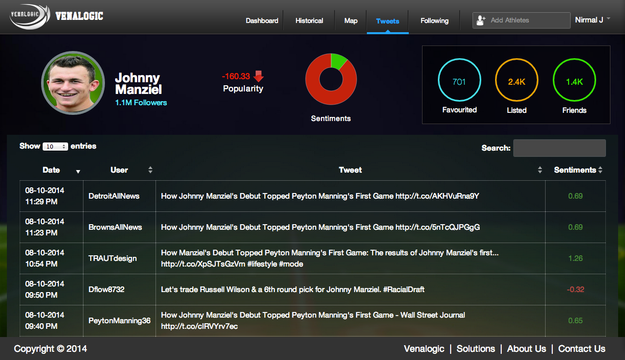Focus the tweet Search field
This screenshot has width=625, height=360.
click(559, 148)
